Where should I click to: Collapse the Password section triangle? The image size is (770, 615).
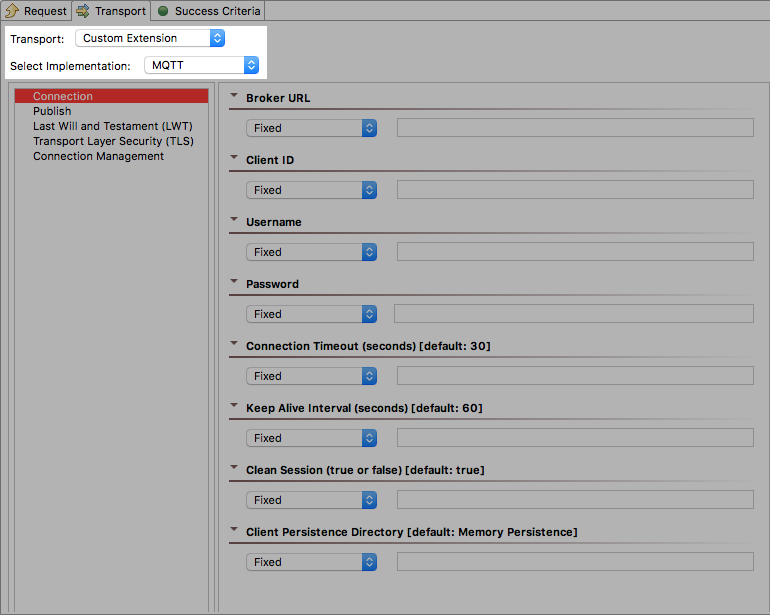point(234,281)
